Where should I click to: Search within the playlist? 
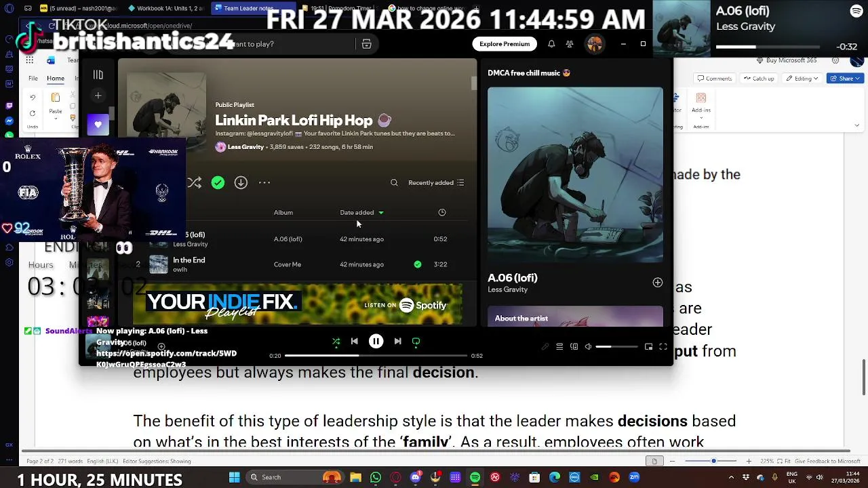point(394,182)
